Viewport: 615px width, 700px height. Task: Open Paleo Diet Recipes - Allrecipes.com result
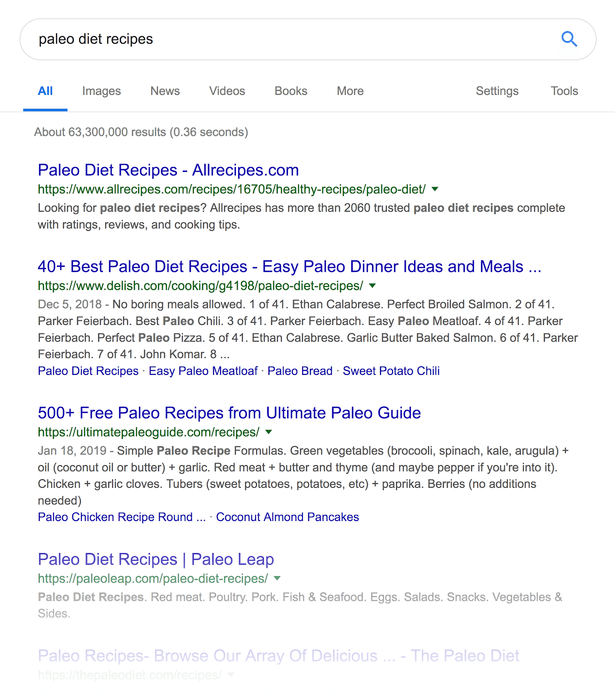(169, 170)
